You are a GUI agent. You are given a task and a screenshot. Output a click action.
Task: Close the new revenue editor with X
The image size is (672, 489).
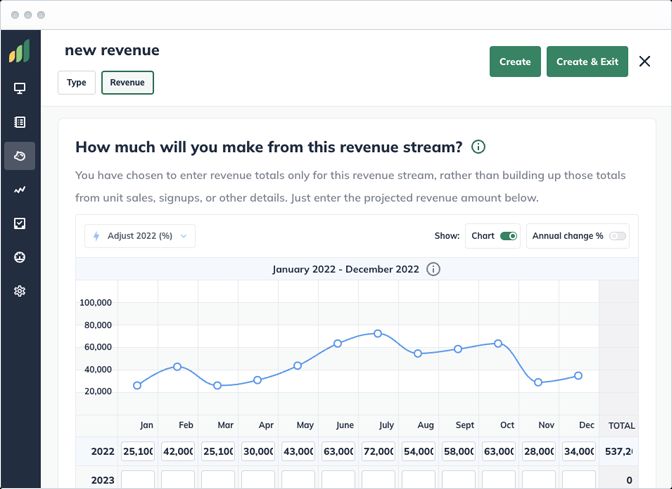645,61
